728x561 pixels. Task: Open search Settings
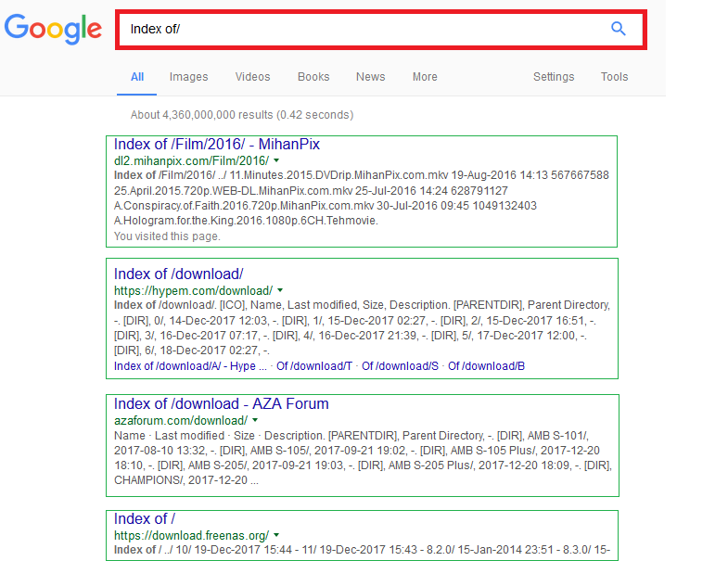tap(554, 77)
